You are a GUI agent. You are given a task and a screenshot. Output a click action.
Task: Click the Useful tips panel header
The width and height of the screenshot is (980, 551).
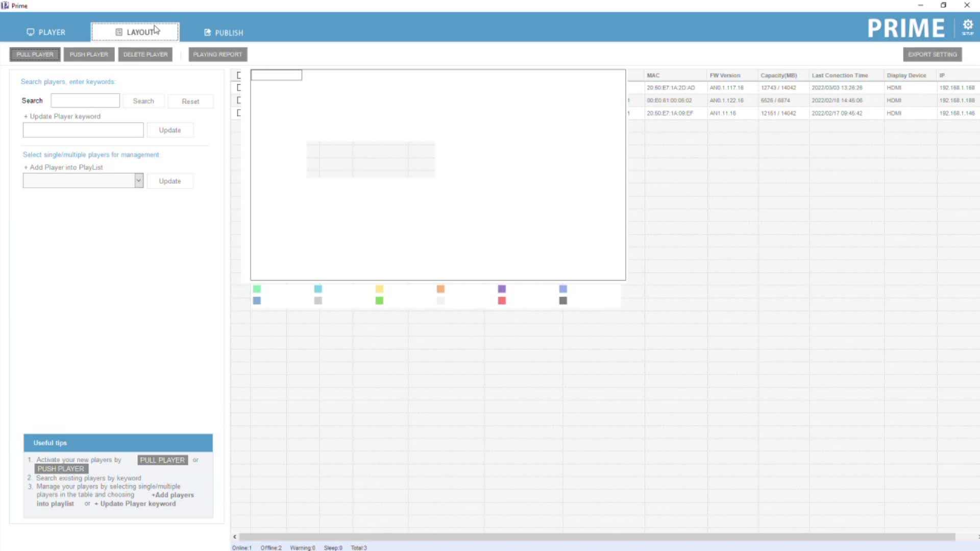(x=118, y=443)
